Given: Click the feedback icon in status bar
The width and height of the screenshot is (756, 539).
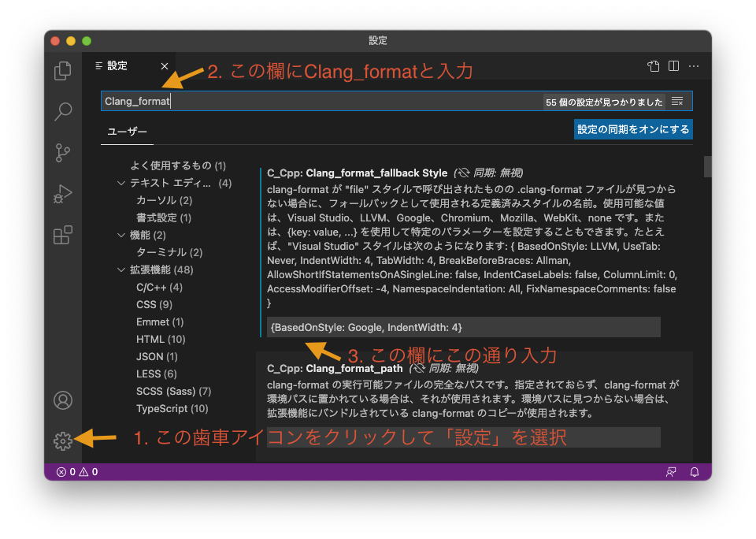Looking at the screenshot, I should click(x=671, y=472).
